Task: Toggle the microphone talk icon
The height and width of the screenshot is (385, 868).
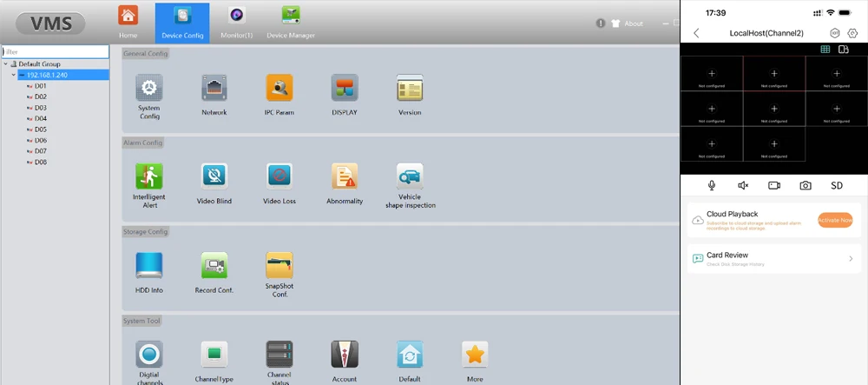Action: [712, 186]
